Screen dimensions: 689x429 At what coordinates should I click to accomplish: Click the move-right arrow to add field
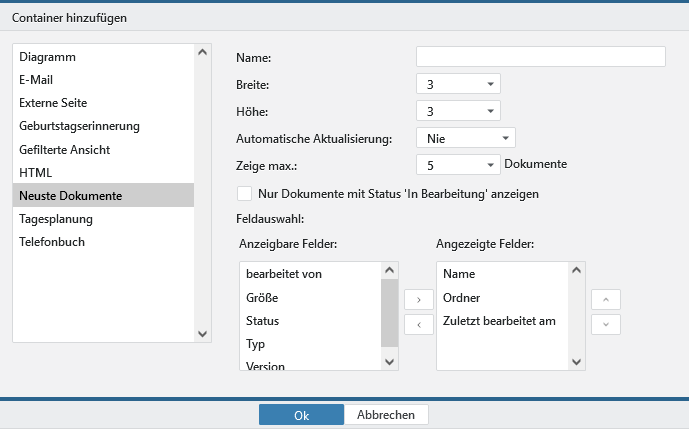[418, 299]
